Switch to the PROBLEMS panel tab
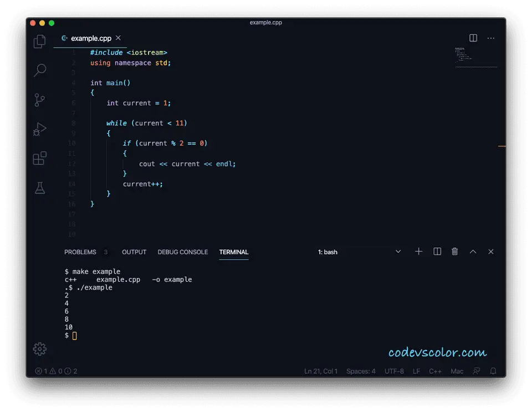532x412 pixels. coord(80,252)
